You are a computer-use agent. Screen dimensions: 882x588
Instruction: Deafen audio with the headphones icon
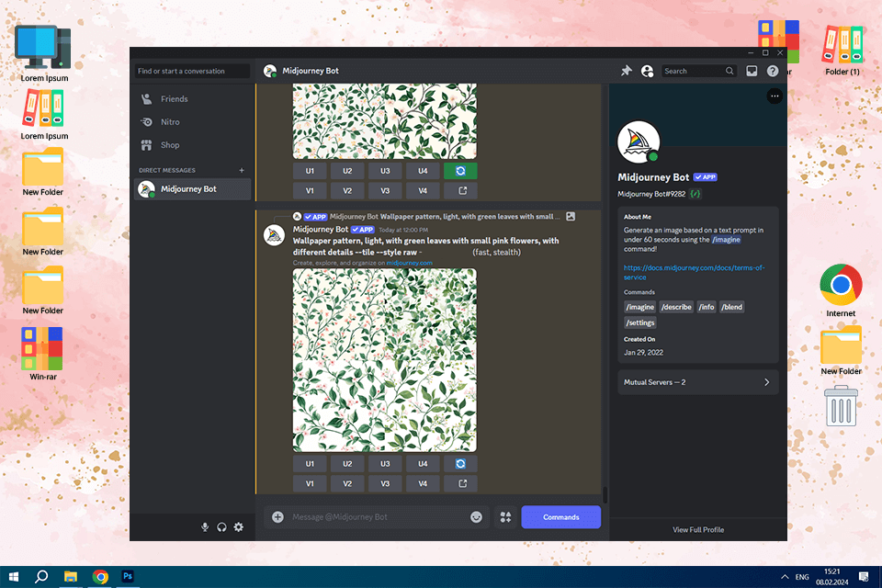pyautogui.click(x=221, y=527)
